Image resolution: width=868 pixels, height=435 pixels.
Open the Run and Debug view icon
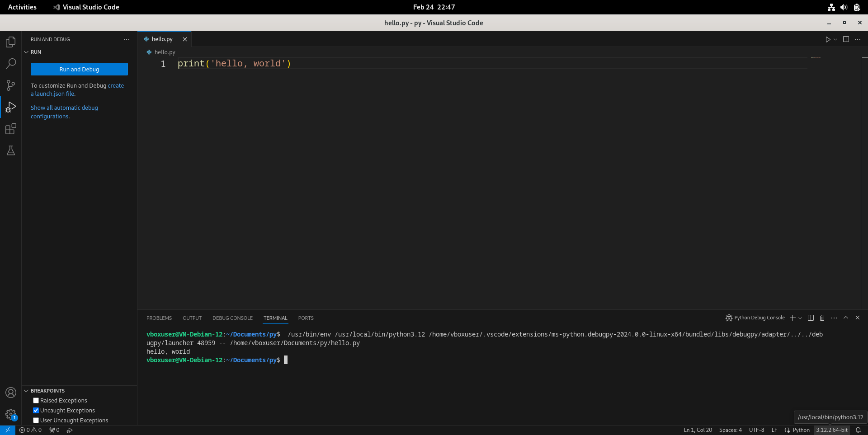[11, 107]
